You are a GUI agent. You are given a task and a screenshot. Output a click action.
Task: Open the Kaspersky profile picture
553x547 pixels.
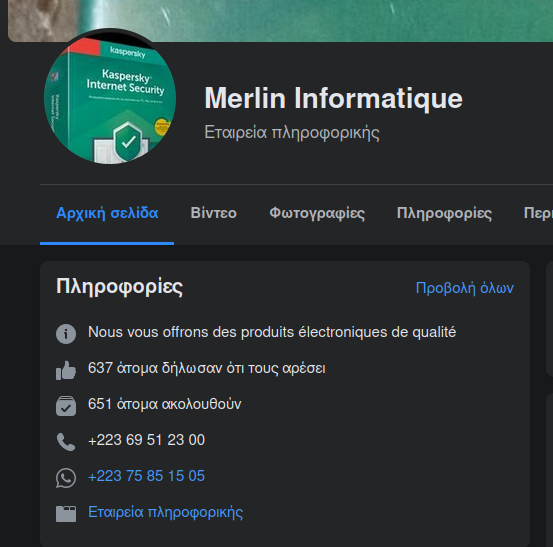point(110,98)
